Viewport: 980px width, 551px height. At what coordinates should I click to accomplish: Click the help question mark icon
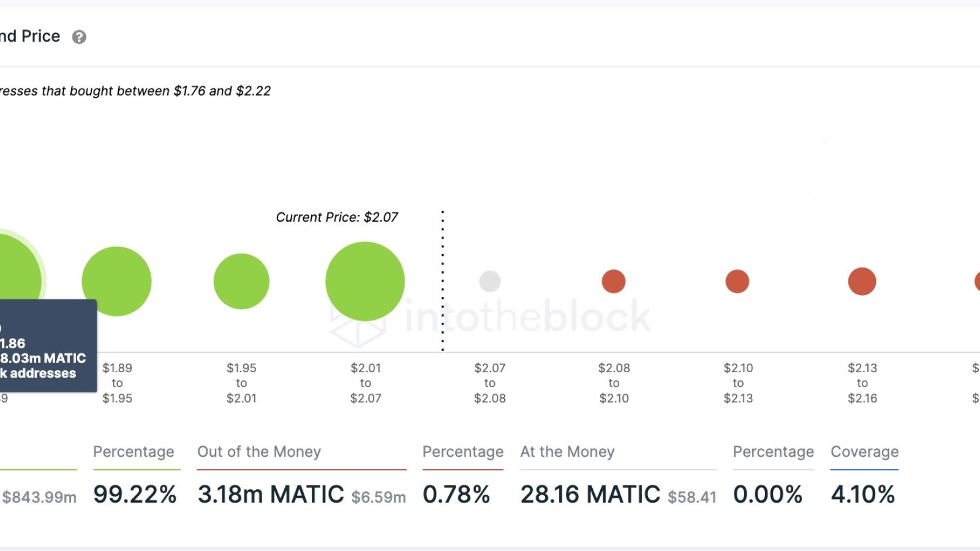tap(79, 37)
